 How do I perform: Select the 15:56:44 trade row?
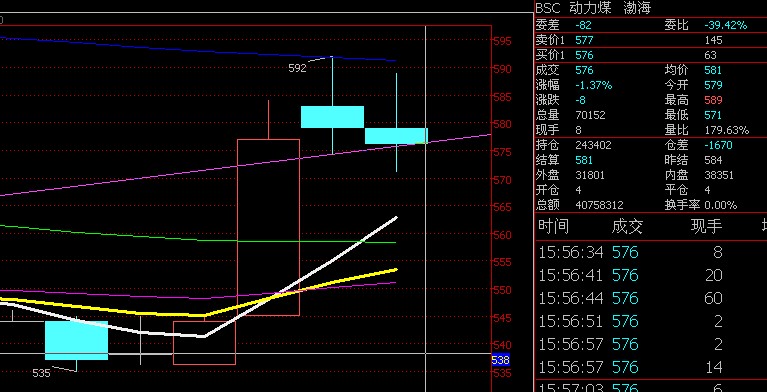pos(651,298)
